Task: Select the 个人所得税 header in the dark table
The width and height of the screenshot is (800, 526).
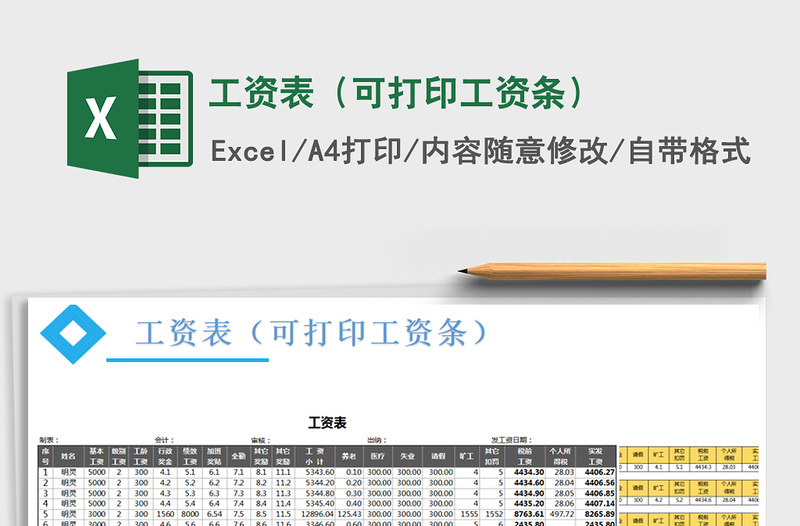Action: pyautogui.click(x=560, y=456)
